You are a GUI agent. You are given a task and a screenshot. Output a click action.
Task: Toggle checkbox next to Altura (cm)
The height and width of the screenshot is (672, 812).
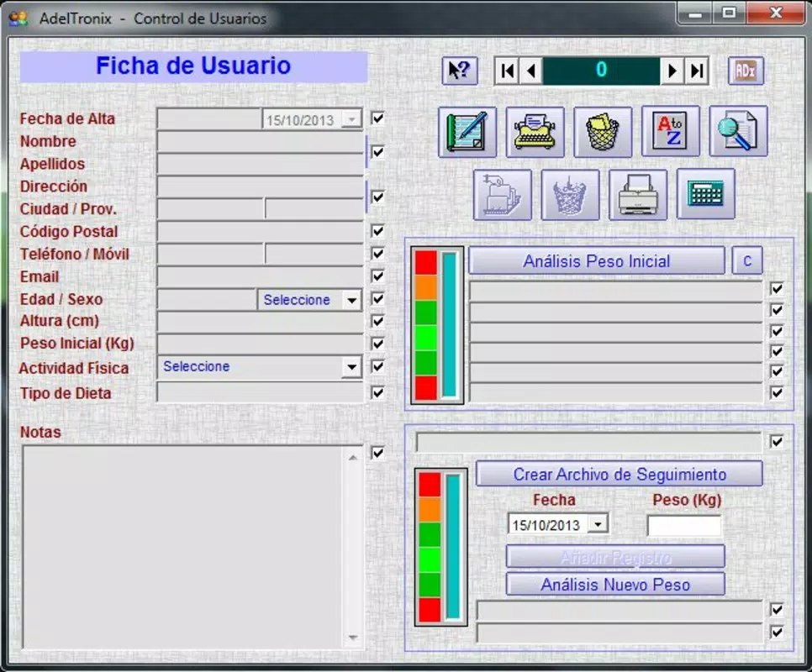point(378,321)
